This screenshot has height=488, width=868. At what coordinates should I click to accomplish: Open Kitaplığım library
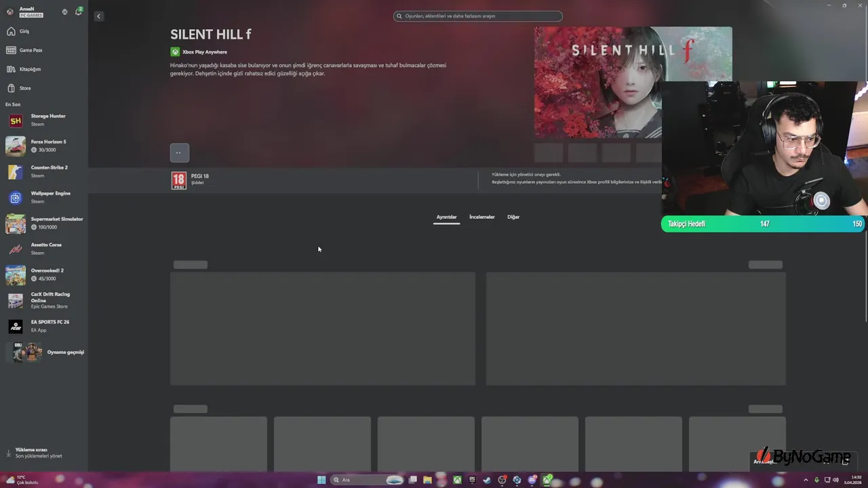44,69
